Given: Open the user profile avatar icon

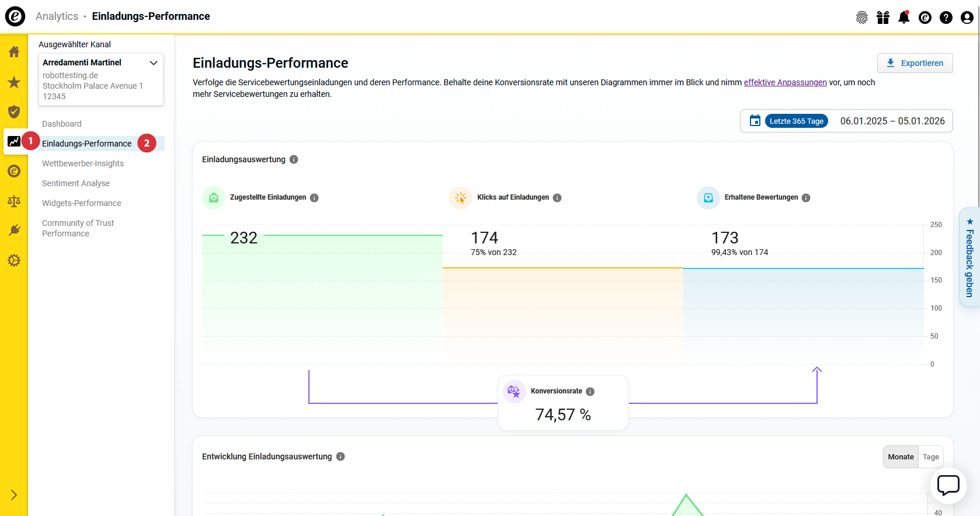Looking at the screenshot, I should click(x=967, y=18).
